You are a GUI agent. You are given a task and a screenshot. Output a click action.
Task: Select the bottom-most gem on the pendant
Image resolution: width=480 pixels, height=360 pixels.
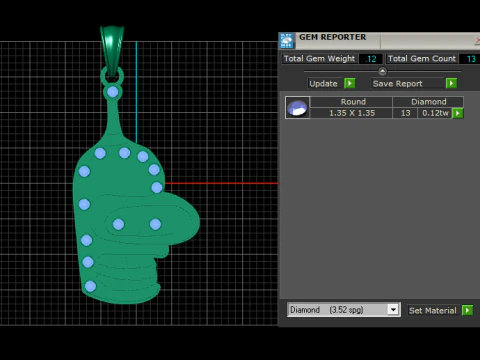[x=90, y=286]
